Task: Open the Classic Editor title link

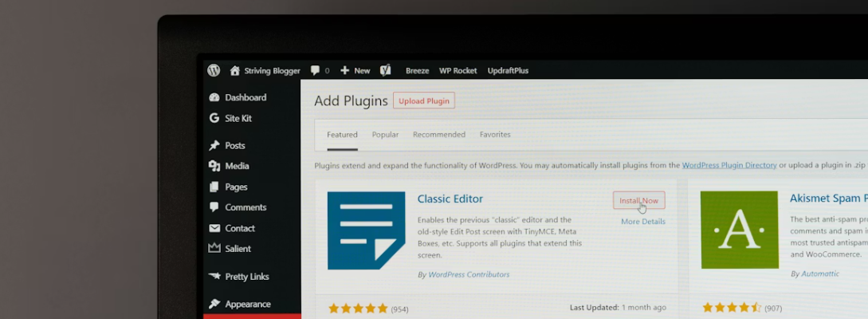Action: point(450,199)
